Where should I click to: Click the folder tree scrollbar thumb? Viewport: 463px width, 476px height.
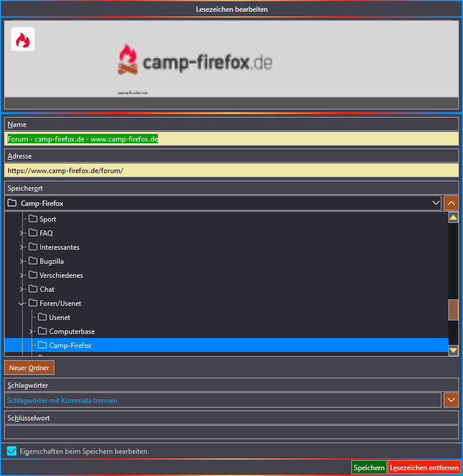[453, 310]
